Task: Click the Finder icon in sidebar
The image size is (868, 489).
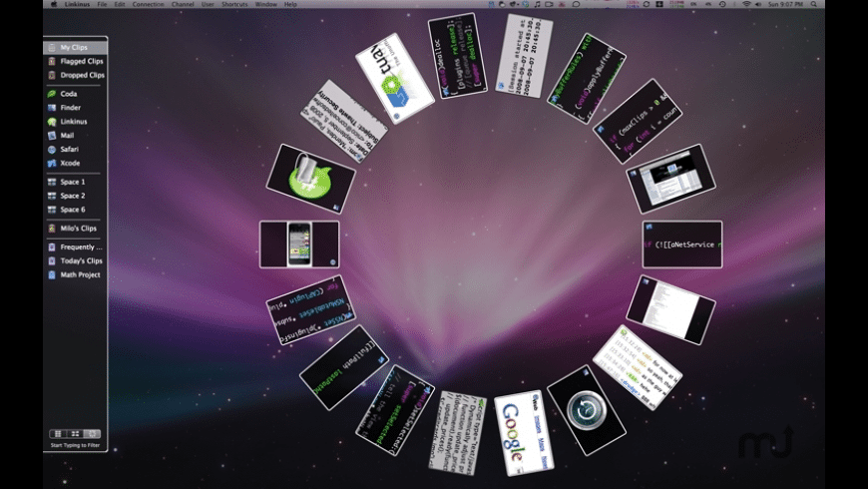Action: pos(52,108)
